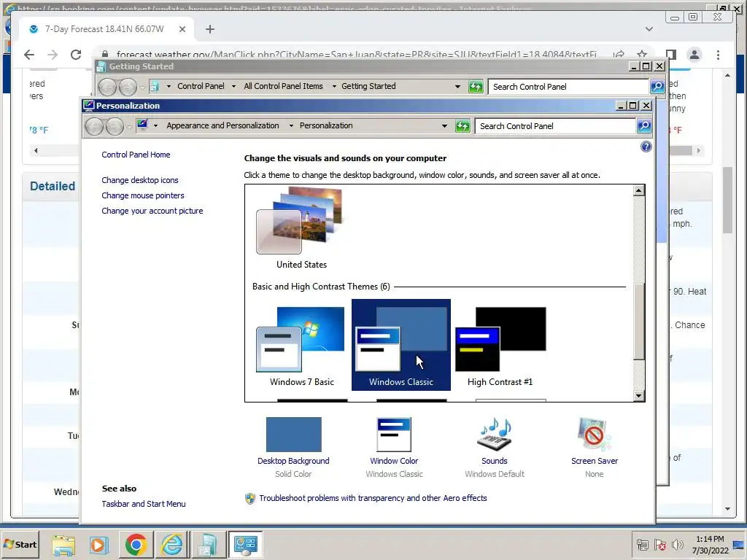Viewport: 747px width, 560px height.
Task: Expand root arrow before Control Panel breadcrumb
Action: coord(169,86)
